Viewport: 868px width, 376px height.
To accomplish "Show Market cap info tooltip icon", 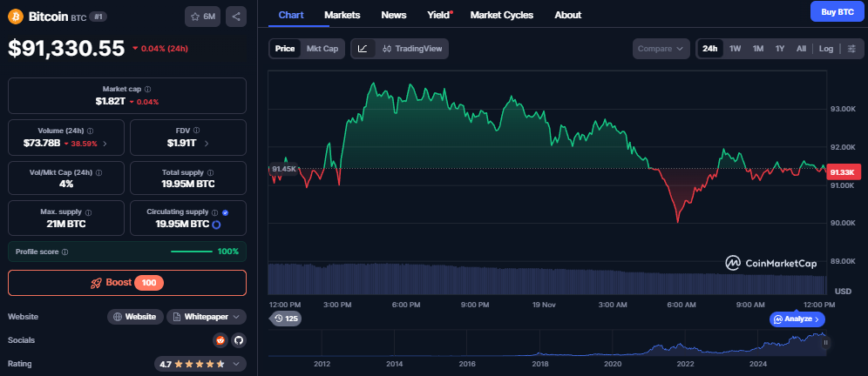I will [x=148, y=89].
